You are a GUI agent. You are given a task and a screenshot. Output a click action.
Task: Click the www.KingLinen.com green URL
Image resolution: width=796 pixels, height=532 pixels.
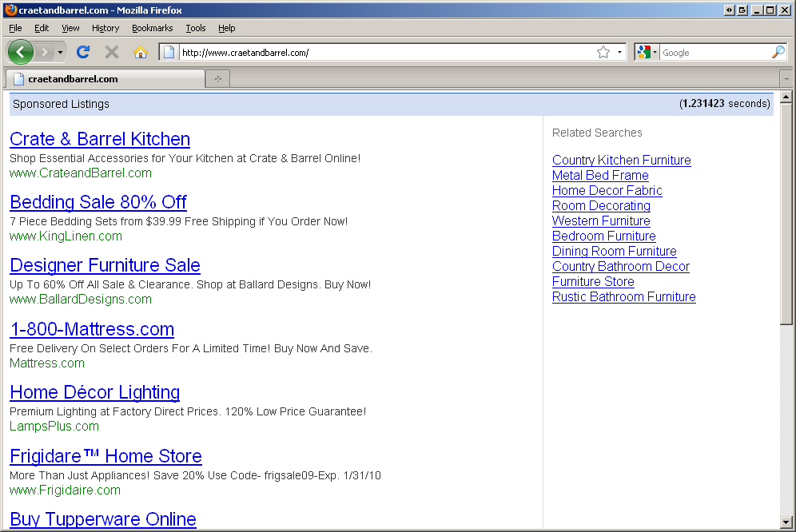[66, 236]
